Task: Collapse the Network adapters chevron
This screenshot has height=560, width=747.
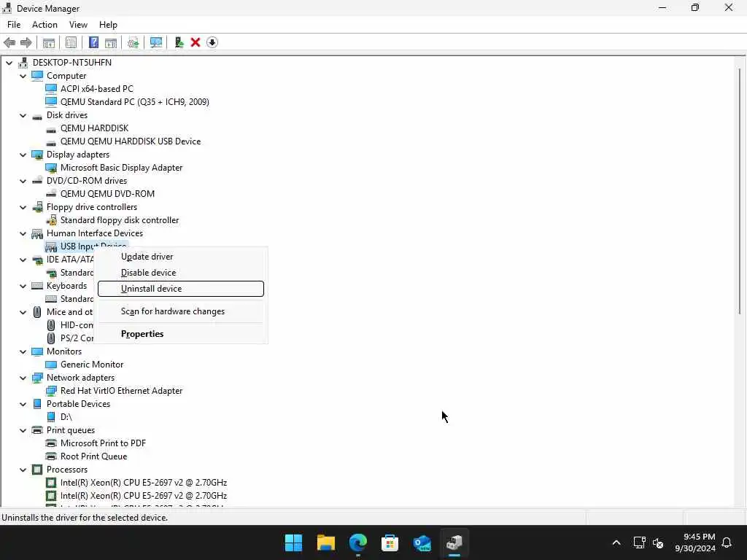Action: pyautogui.click(x=23, y=378)
